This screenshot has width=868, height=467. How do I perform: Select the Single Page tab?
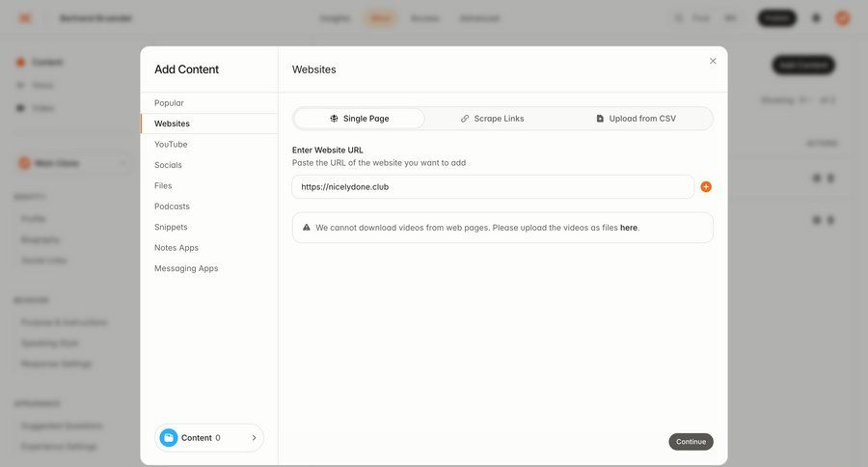[360, 119]
